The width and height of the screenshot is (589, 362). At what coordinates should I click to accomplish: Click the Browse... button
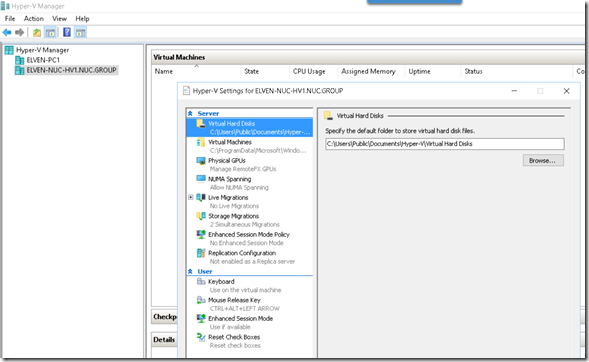click(543, 161)
